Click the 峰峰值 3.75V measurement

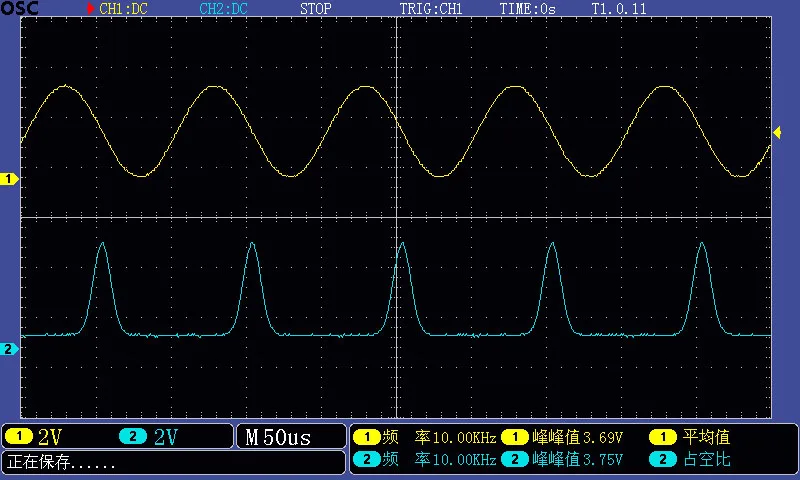click(578, 460)
